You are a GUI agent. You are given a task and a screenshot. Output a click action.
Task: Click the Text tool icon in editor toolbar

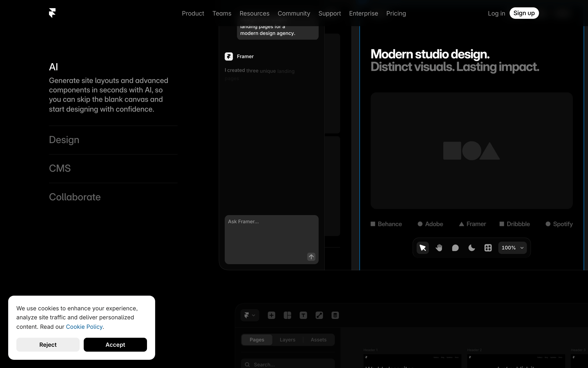point(303,315)
